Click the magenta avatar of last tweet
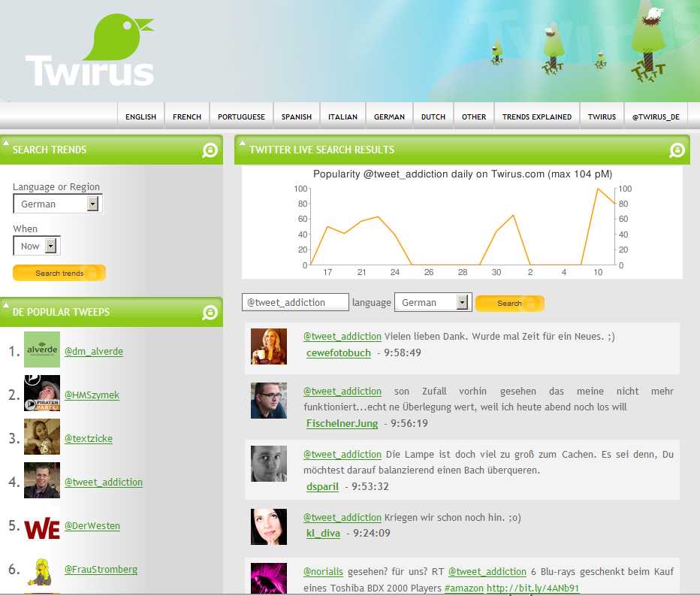Screen dimensions: 700x596 point(269,579)
